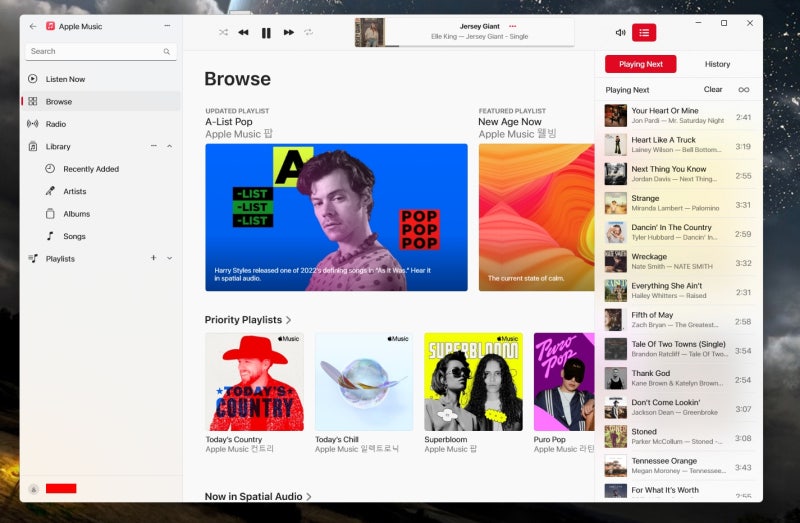The width and height of the screenshot is (800, 523).
Task: Open the Now in Spatial Audio section link
Action: point(258,496)
